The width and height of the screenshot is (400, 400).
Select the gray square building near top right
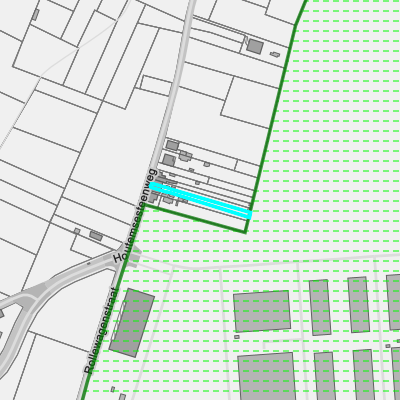255,46
